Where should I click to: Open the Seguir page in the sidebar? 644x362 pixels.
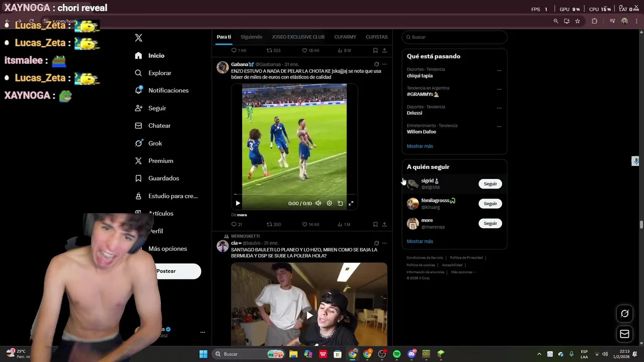coord(150,108)
